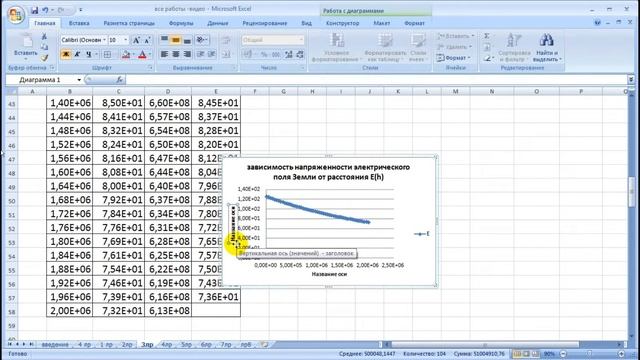Activate the Format Painter brush
The image size is (640, 360).
[x=44, y=58]
